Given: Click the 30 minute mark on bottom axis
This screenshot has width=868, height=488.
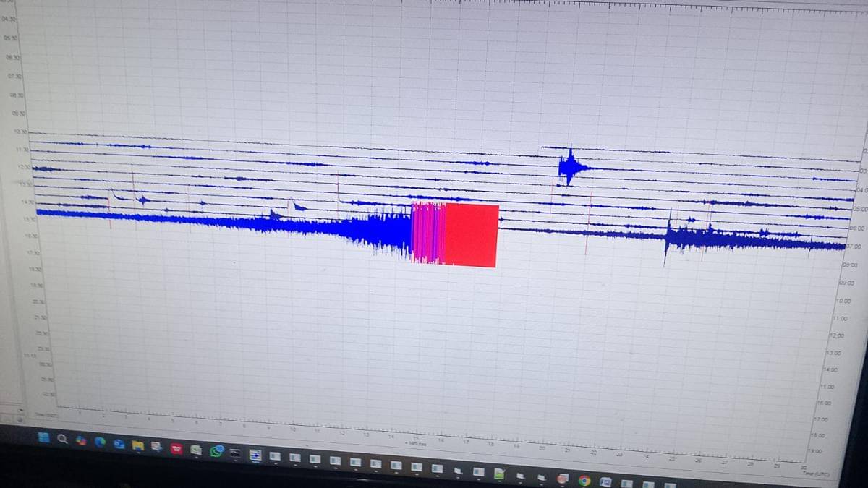Looking at the screenshot, I should 804,467.
